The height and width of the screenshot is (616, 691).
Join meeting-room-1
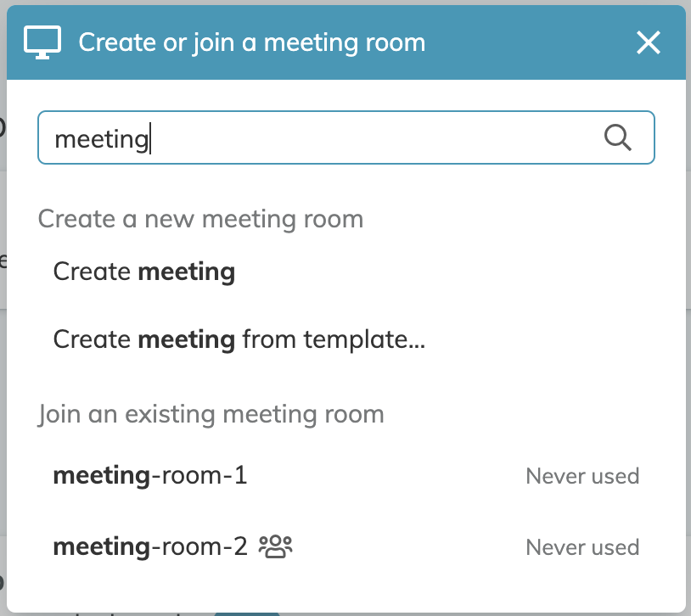(x=346, y=475)
